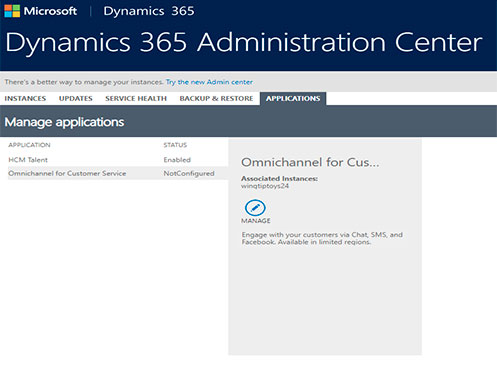Click the wingtiptoys24 associated instance name
497x373 pixels.
265,186
